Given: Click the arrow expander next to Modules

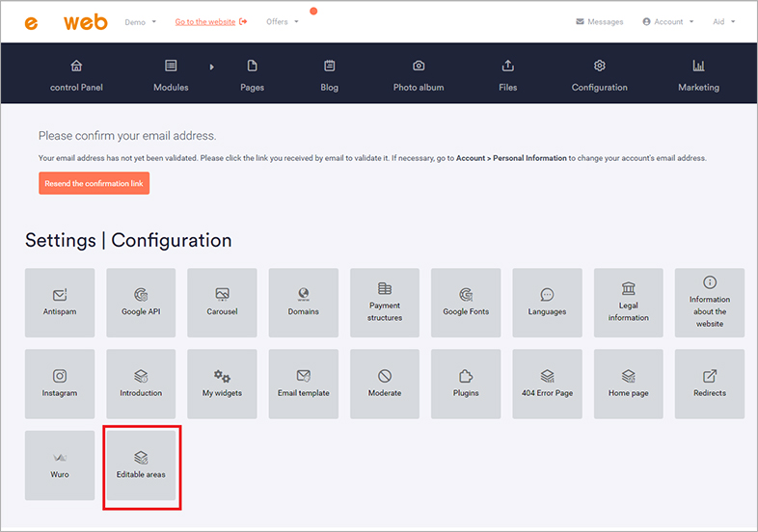Looking at the screenshot, I should [x=212, y=66].
